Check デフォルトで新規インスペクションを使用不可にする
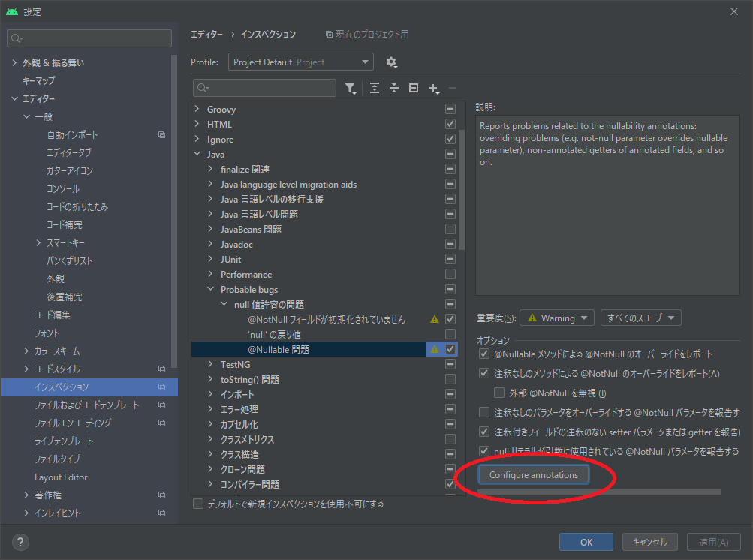 [x=199, y=505]
